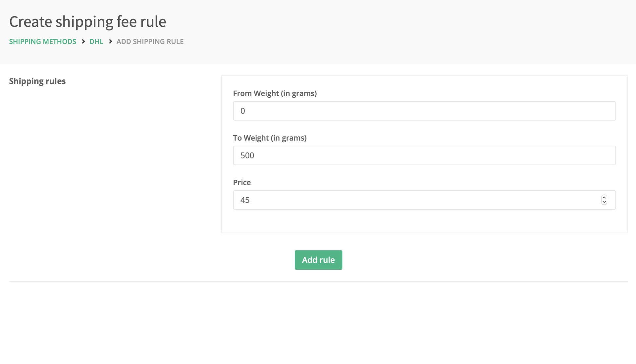Screen dimensions: 636x364
Task: Click the Price field label
Action: (242, 183)
